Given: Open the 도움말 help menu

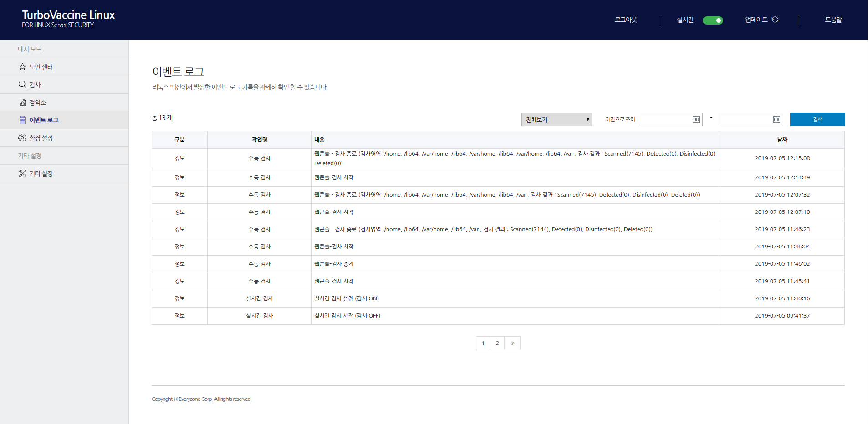Looking at the screenshot, I should 833,20.
